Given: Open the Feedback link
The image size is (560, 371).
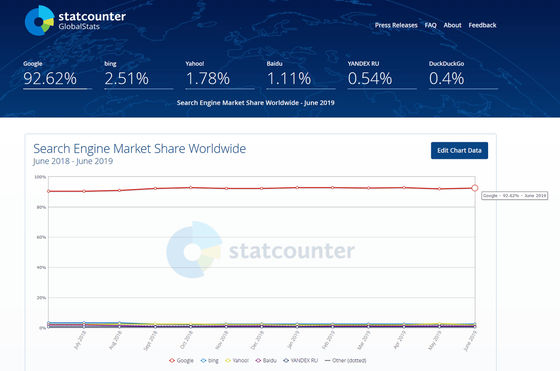Looking at the screenshot, I should (482, 25).
